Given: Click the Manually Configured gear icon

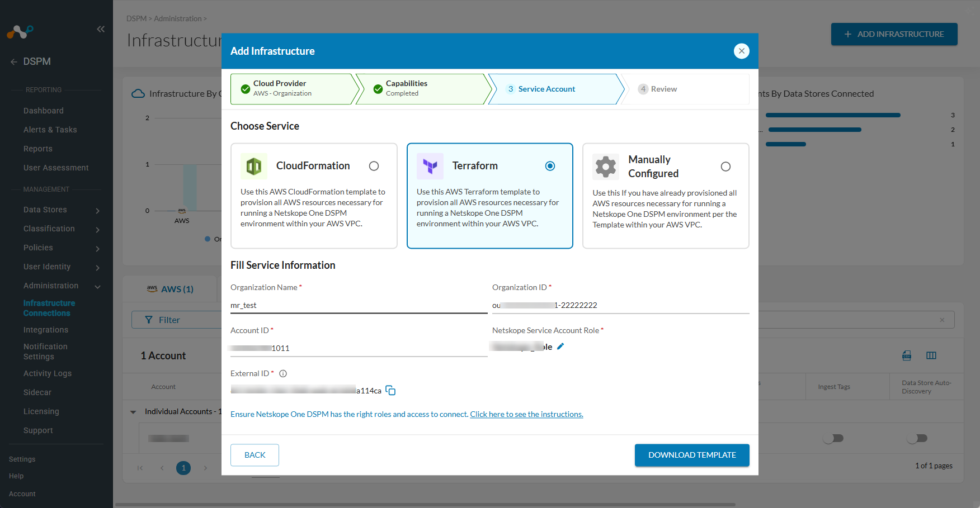Looking at the screenshot, I should [x=606, y=167].
